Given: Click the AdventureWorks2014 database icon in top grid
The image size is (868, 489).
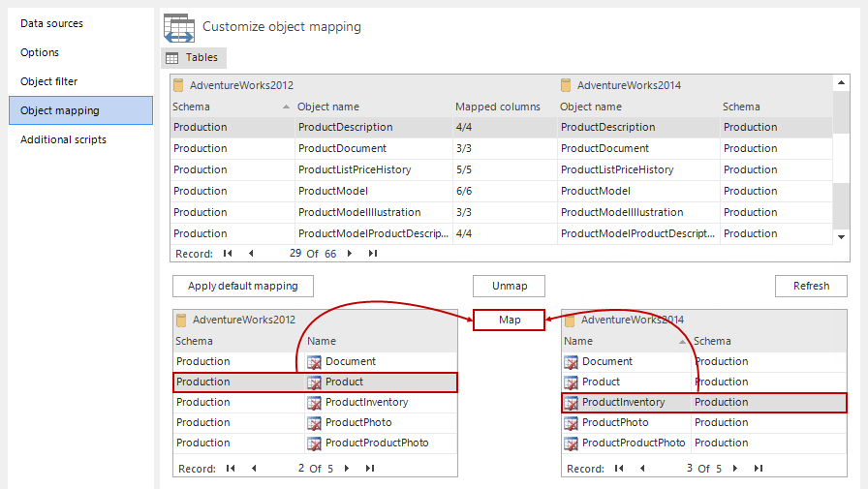Looking at the screenshot, I should pyautogui.click(x=566, y=85).
